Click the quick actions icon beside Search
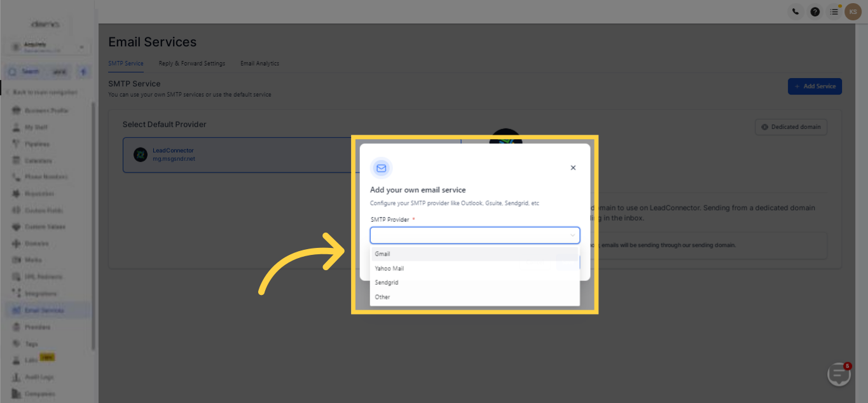 coord(83,72)
